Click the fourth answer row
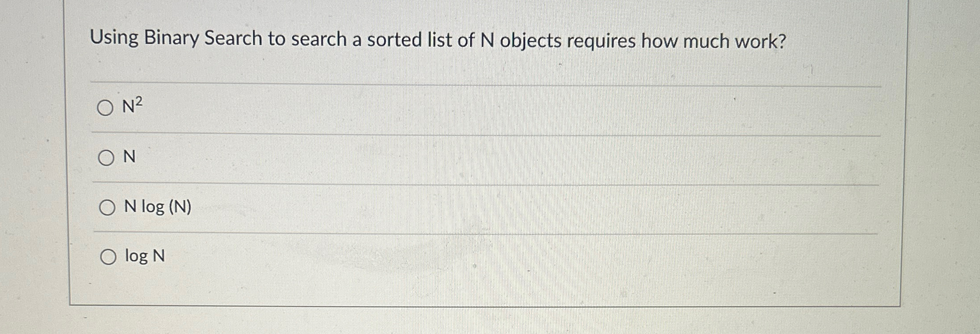The width and height of the screenshot is (980, 334). click(x=444, y=256)
